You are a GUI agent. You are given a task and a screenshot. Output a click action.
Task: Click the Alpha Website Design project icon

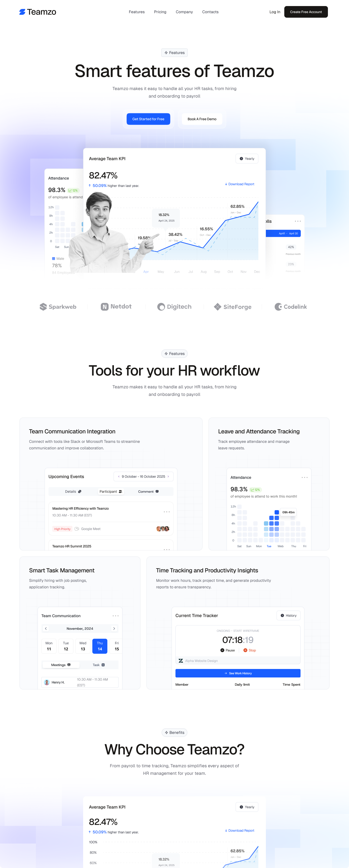tap(181, 661)
